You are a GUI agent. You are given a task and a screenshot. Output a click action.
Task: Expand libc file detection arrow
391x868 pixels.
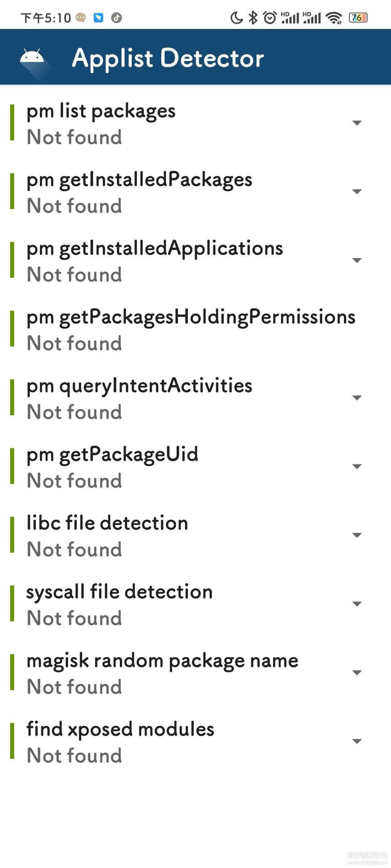(x=357, y=535)
